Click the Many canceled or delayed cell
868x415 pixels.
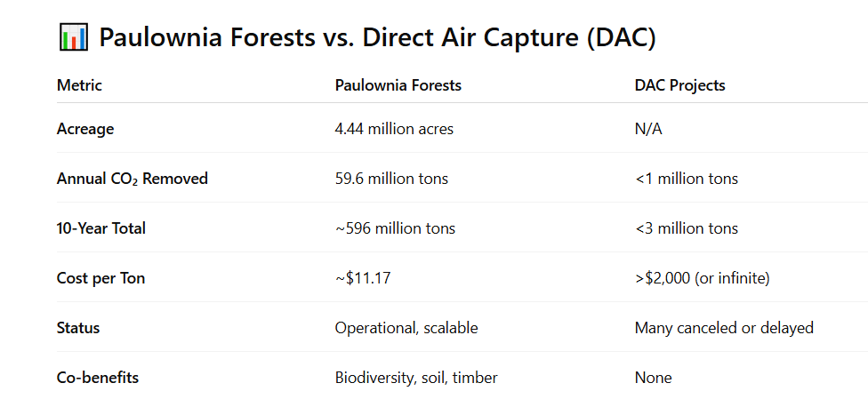[x=724, y=328]
